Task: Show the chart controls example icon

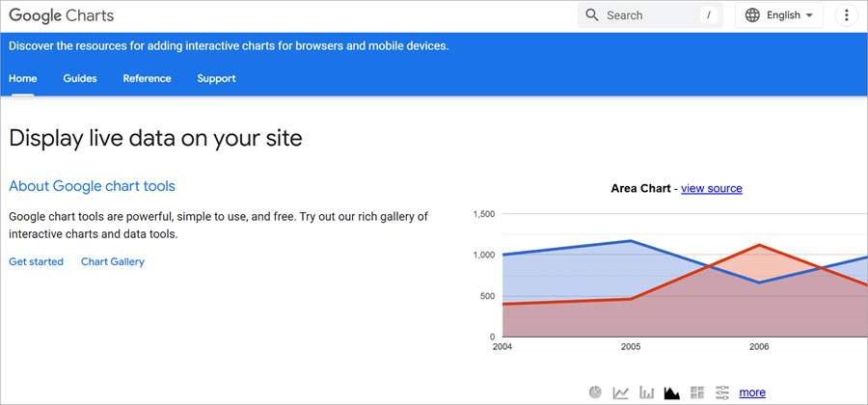Action: 722,392
